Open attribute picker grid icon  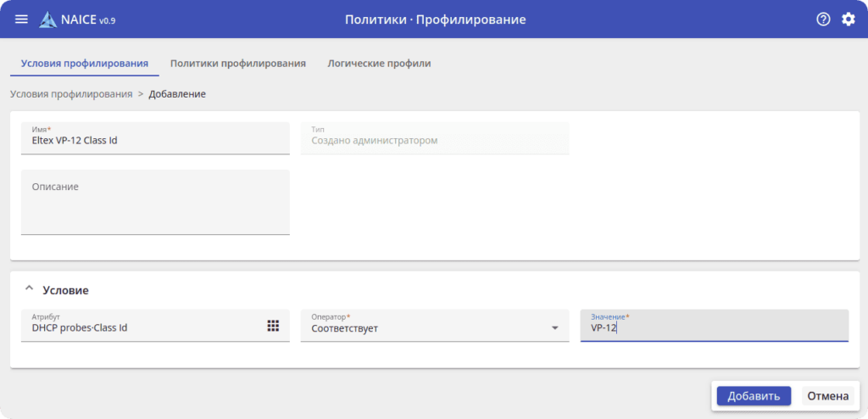tap(273, 327)
